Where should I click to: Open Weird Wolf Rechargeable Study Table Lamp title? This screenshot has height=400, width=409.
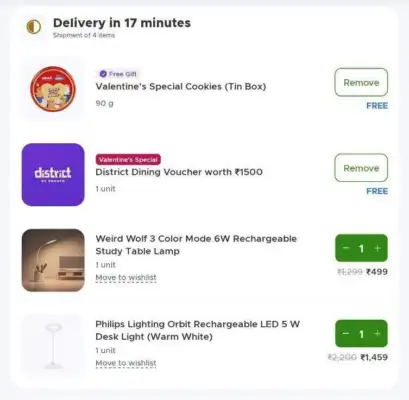point(196,245)
